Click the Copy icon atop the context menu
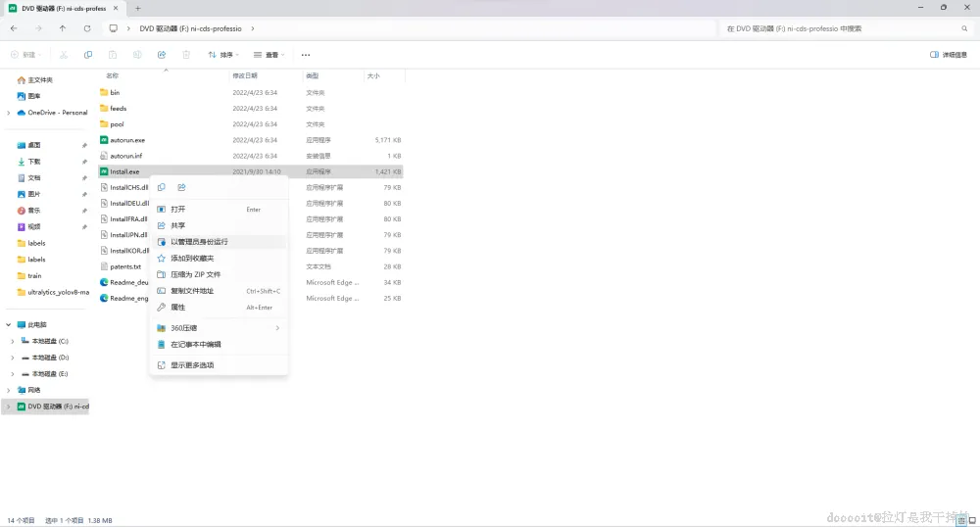This screenshot has height=527, width=980. (x=162, y=187)
